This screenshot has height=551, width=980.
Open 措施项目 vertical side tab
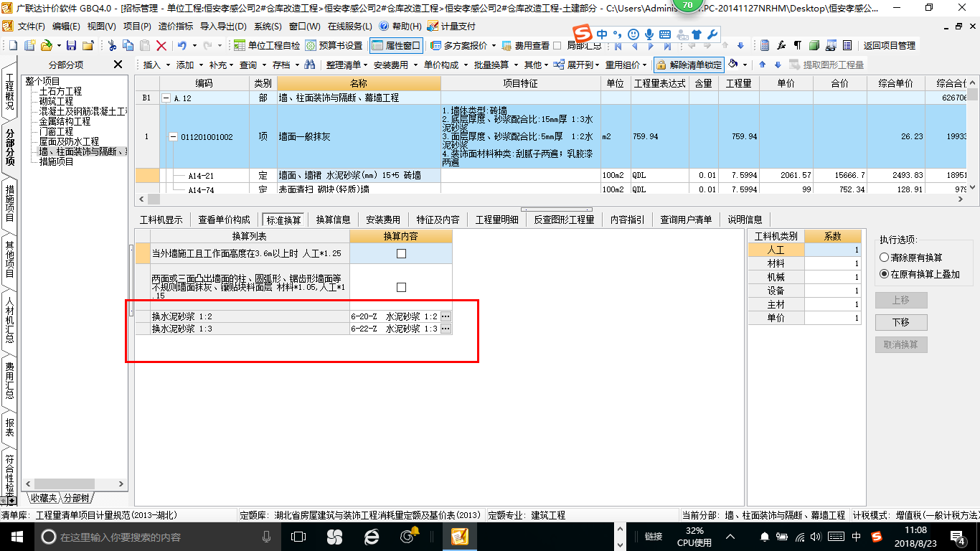coord(9,203)
